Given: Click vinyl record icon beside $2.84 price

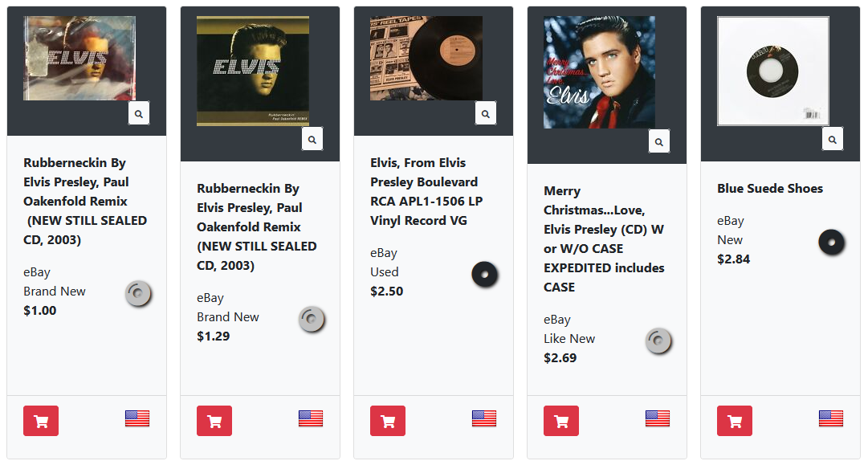Looking at the screenshot, I should click(x=832, y=242).
